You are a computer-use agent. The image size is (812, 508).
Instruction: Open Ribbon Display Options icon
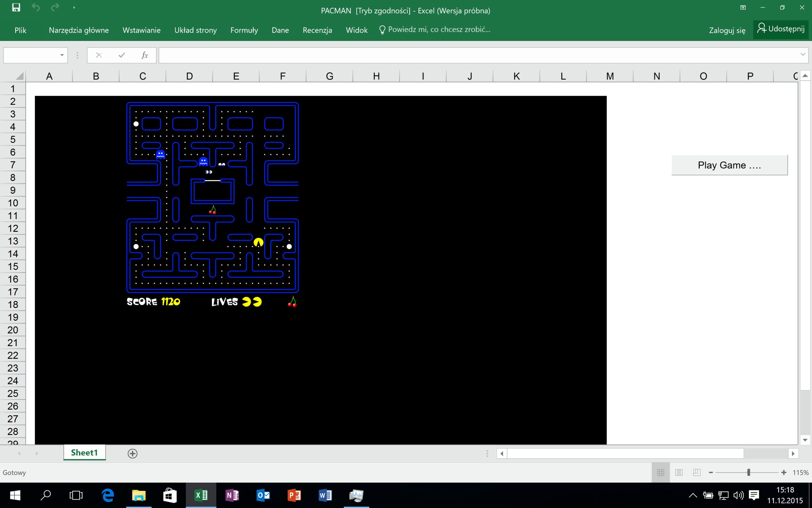(743, 7)
